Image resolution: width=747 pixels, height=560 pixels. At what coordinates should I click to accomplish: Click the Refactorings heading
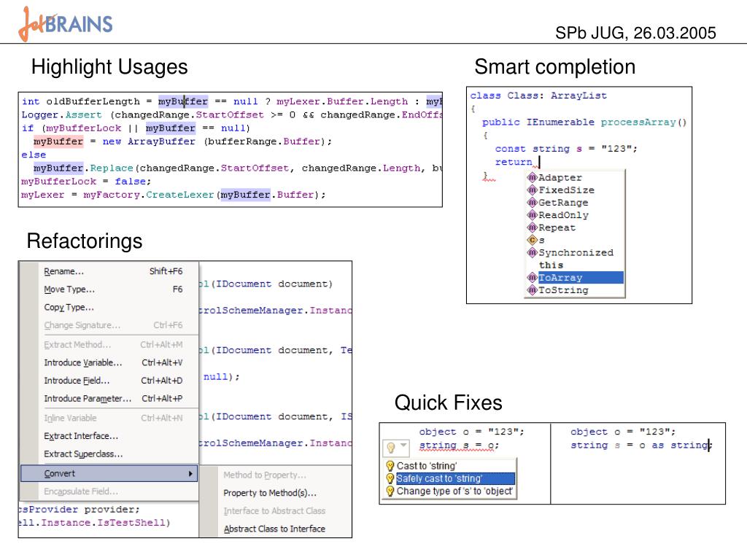85,241
